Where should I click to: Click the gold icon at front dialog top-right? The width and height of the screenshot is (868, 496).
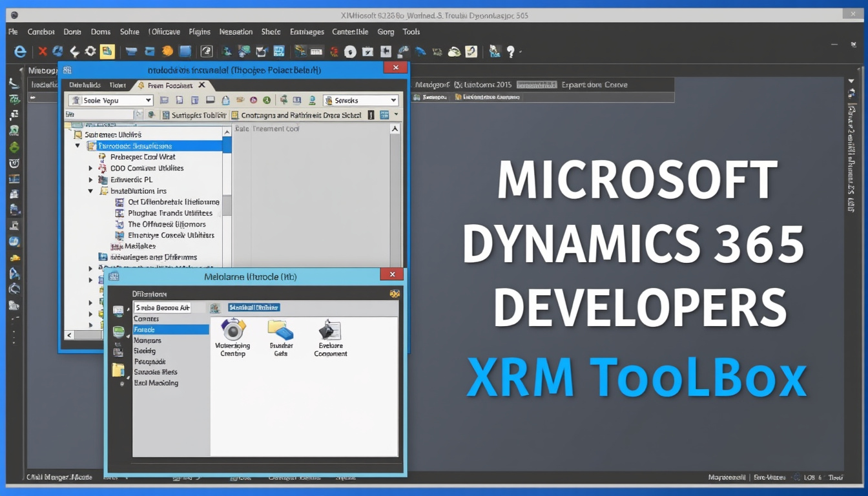394,294
